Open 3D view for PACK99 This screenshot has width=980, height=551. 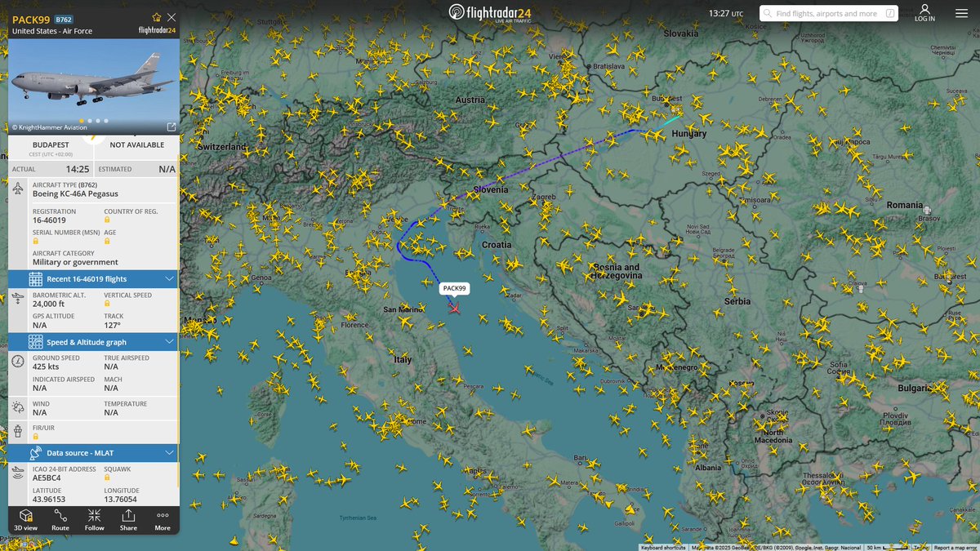(x=25, y=520)
